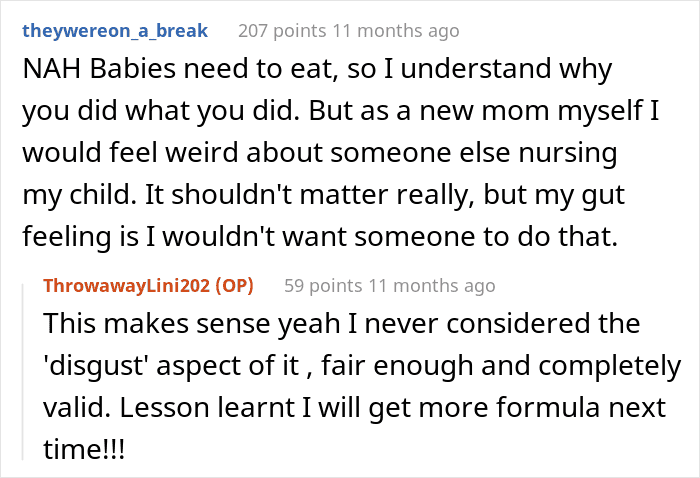Click the phrase "new mom myself"
Image resolution: width=700 pixels, height=478 pixels.
click(x=506, y=114)
